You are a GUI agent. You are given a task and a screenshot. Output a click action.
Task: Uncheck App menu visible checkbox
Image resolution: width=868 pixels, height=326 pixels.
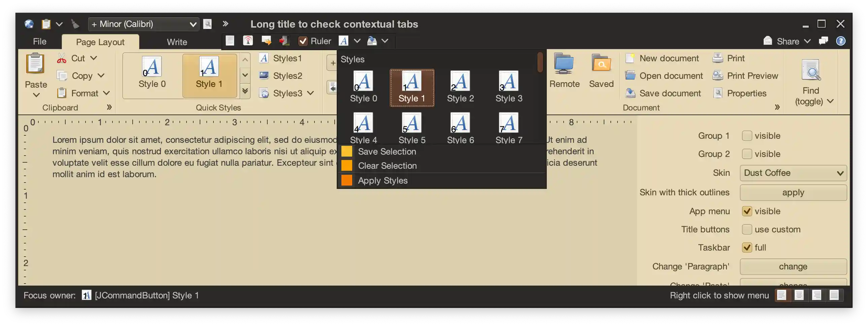click(x=747, y=211)
